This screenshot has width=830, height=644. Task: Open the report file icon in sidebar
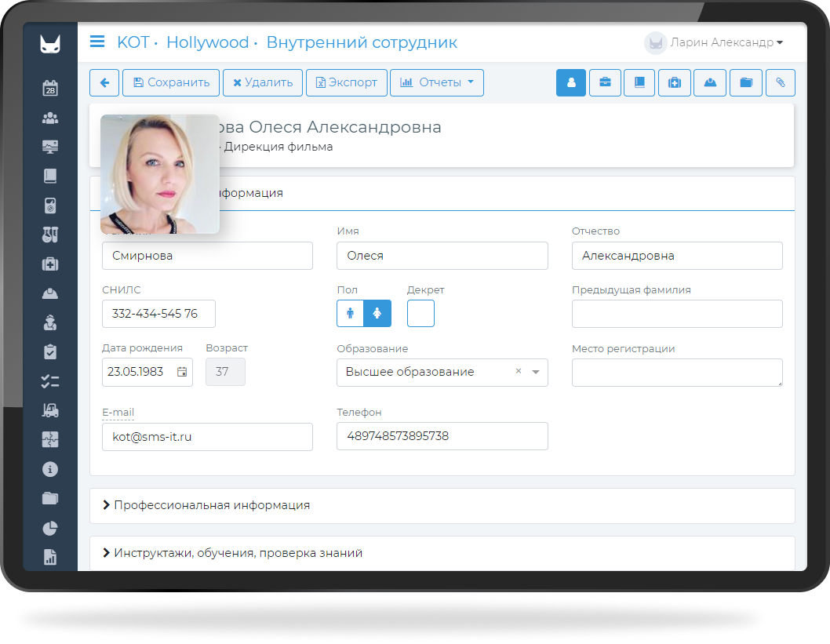coord(50,557)
